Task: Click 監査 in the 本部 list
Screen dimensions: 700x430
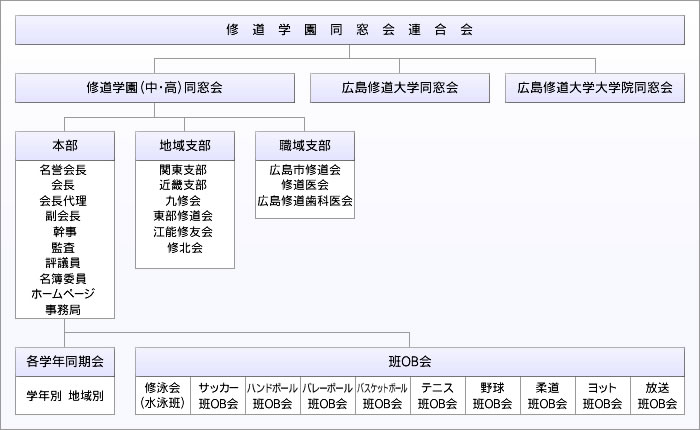Action: 63,247
